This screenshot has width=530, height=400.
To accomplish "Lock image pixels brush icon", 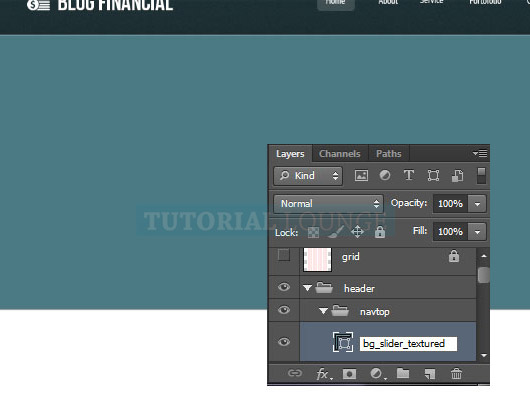I will [x=335, y=232].
